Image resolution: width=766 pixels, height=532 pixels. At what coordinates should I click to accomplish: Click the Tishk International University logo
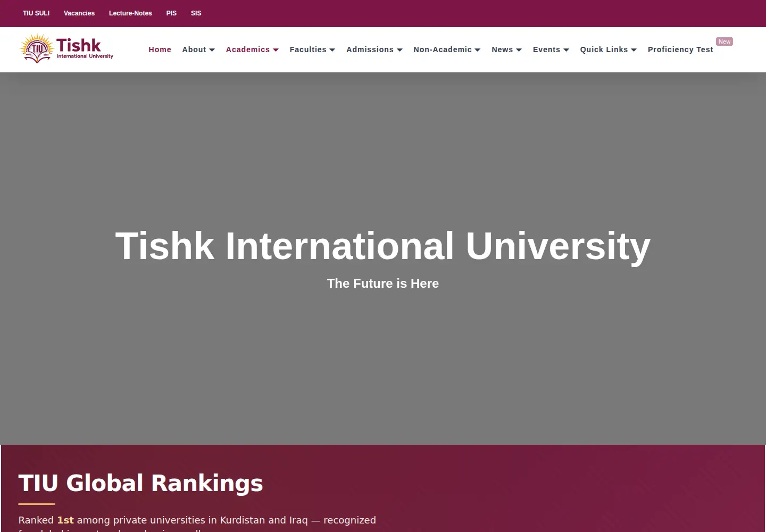pyautogui.click(x=66, y=49)
